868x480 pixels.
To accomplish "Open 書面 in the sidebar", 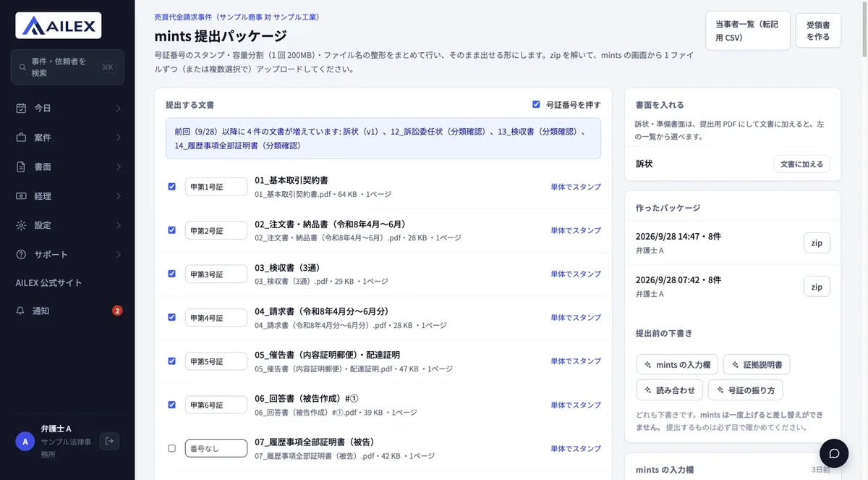I will [67, 167].
